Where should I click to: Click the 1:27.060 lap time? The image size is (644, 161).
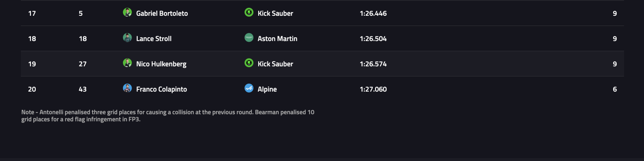[373, 89]
